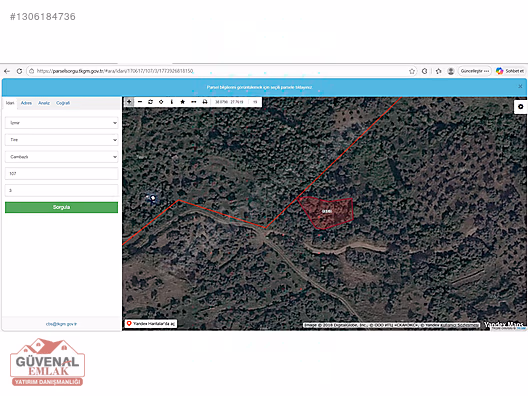
Task: Open the Cambazlı neighborhood dropdown
Action: pos(62,157)
